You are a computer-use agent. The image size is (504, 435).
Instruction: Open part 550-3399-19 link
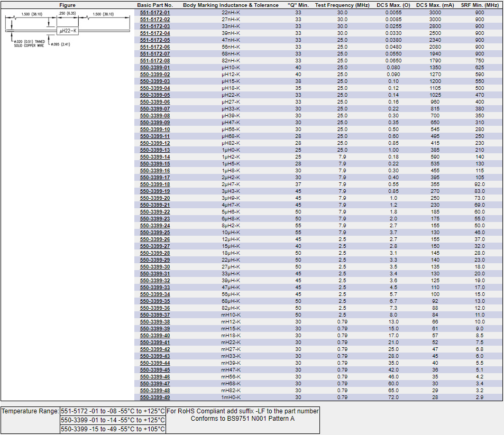coord(155,191)
